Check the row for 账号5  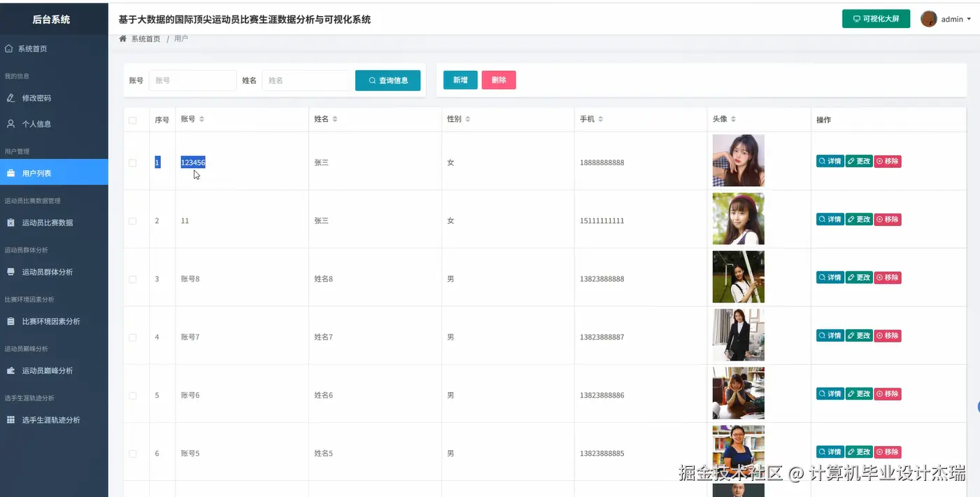pos(133,454)
